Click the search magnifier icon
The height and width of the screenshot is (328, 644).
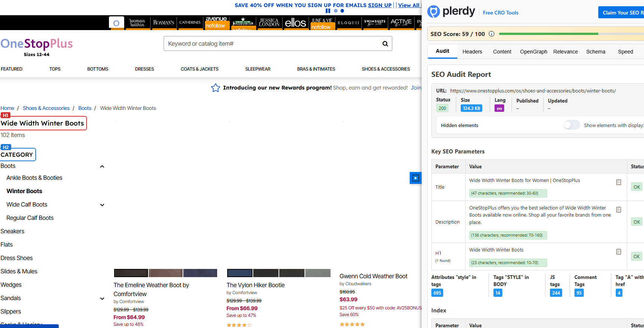coord(385,44)
